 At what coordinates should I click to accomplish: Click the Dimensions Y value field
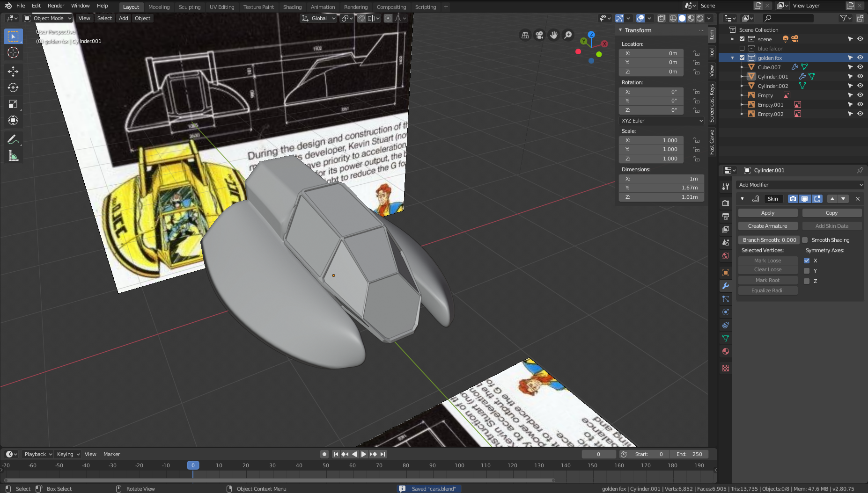point(661,188)
